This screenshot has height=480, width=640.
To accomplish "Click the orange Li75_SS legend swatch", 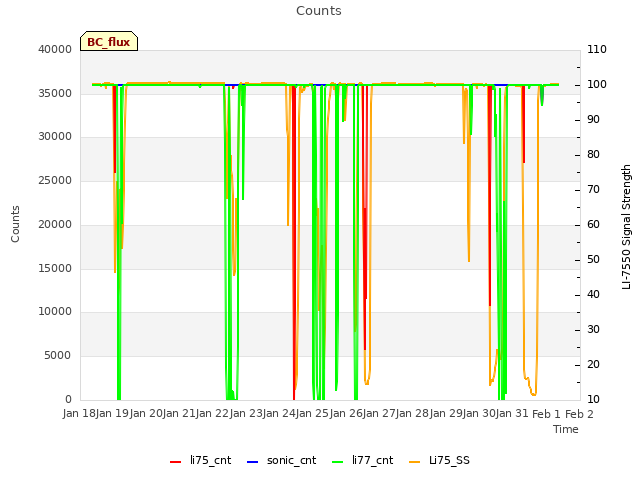I will pyautogui.click(x=414, y=462).
